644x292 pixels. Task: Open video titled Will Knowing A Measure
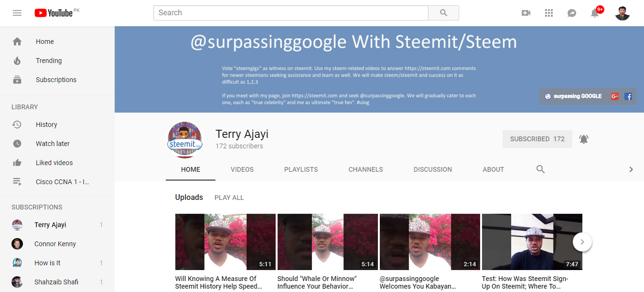click(x=219, y=282)
